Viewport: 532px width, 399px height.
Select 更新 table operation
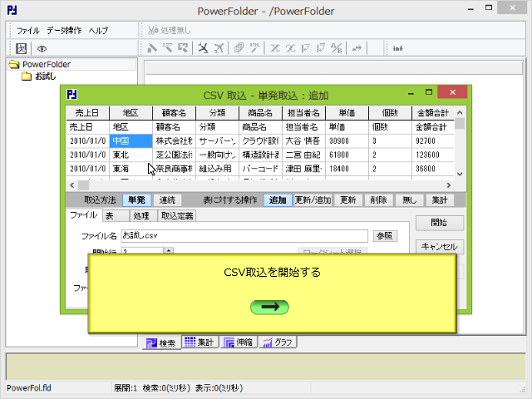pyautogui.click(x=348, y=200)
